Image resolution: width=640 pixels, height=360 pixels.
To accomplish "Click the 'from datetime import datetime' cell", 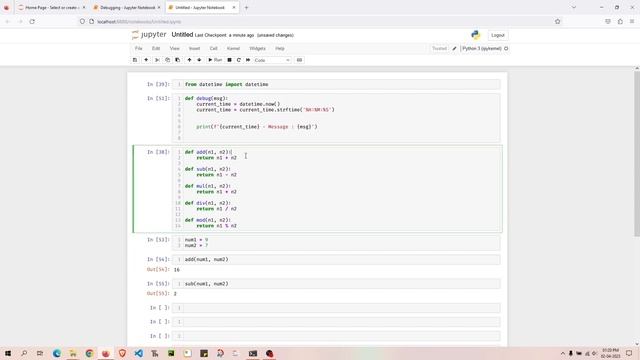I will (x=336, y=84).
